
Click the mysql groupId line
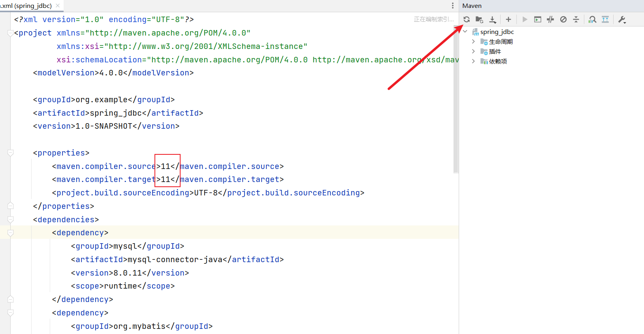point(128,246)
